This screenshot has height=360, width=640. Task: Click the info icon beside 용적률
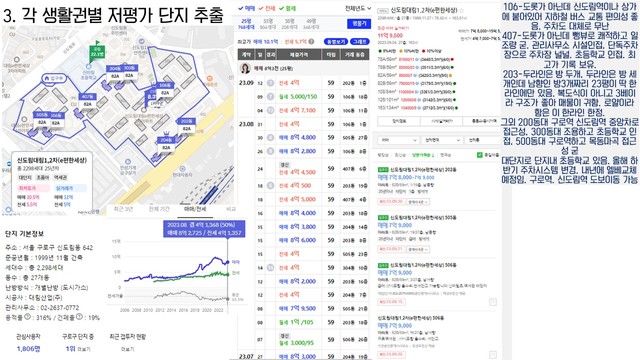pos(27,317)
